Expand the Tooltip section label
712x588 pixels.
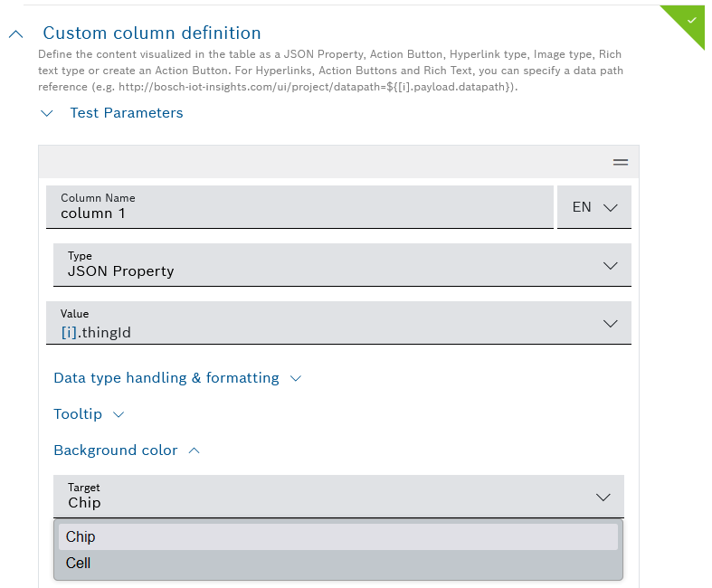coord(78,414)
